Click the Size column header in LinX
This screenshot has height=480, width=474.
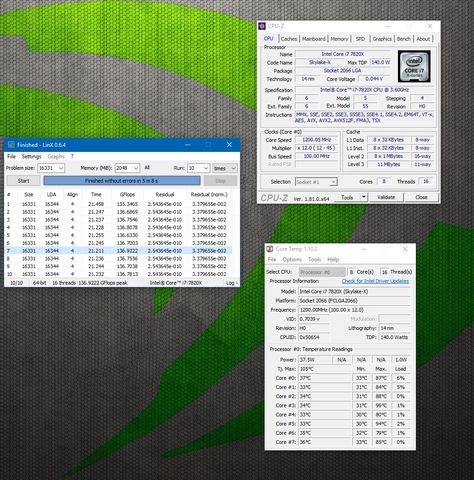(x=29, y=194)
